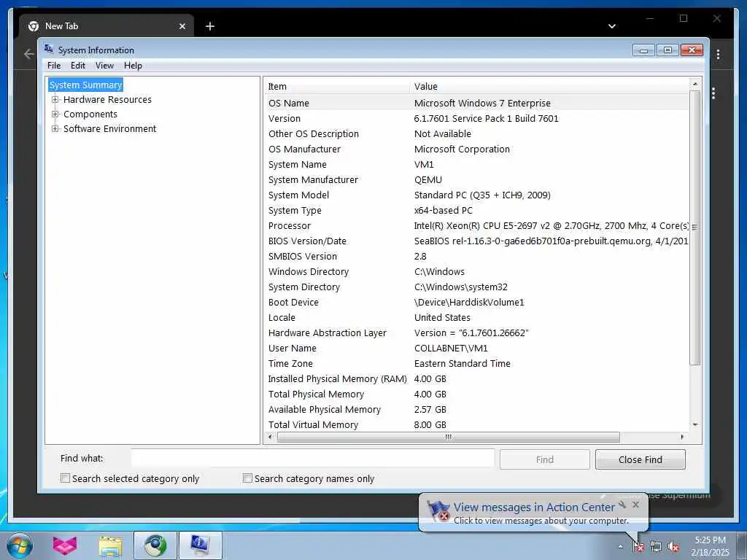The width and height of the screenshot is (747, 560).
Task: Click the wrench icon in Action Center balloon
Action: pos(622,504)
